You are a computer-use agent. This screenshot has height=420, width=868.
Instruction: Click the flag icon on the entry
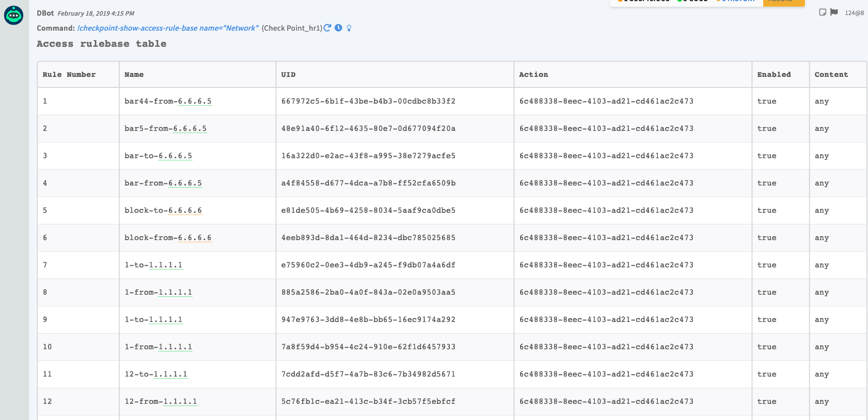pyautogui.click(x=834, y=12)
